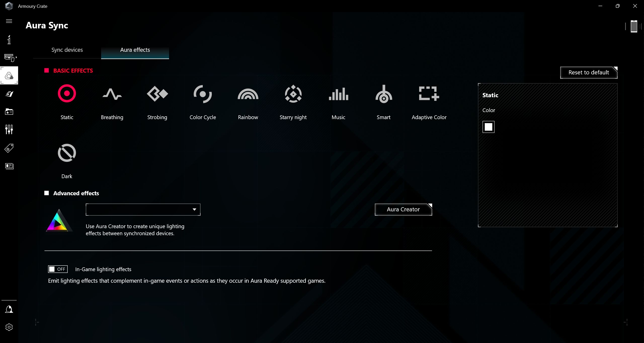Select the Rainbow lighting effect
The image size is (644, 343).
248,101
